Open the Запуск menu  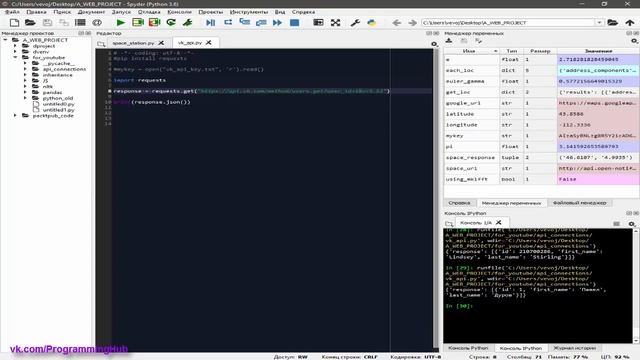click(x=121, y=12)
